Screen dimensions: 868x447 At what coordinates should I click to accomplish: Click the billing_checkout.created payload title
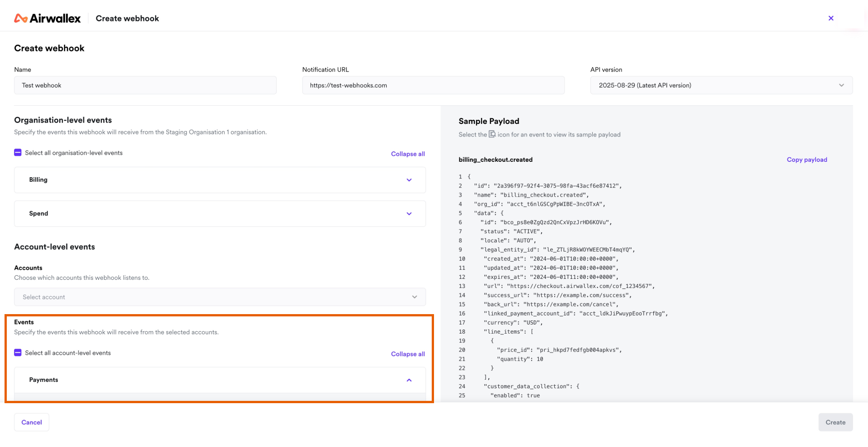coord(495,160)
